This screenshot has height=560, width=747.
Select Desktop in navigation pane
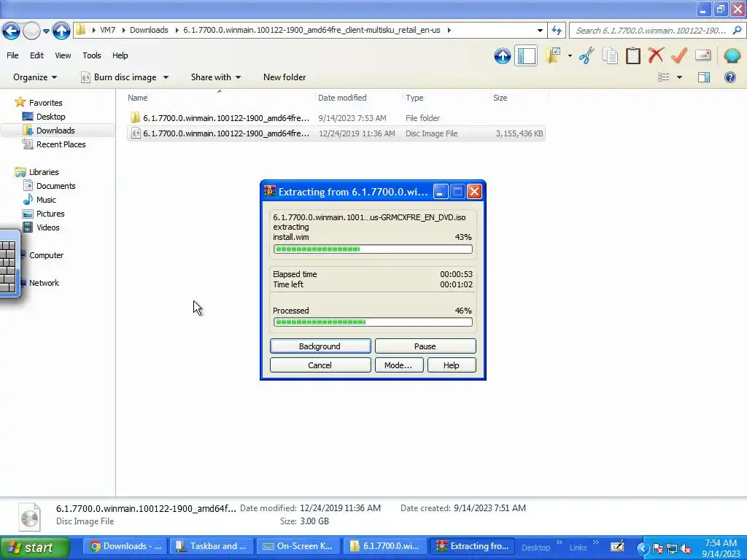(50, 117)
